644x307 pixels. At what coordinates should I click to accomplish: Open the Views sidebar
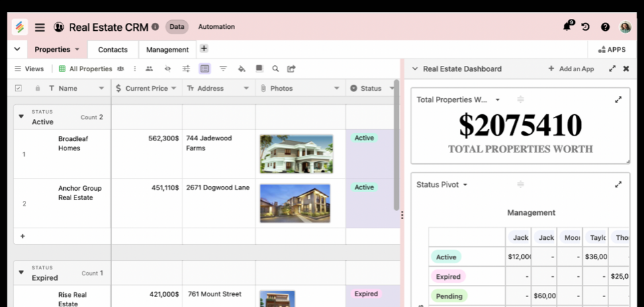pyautogui.click(x=29, y=69)
